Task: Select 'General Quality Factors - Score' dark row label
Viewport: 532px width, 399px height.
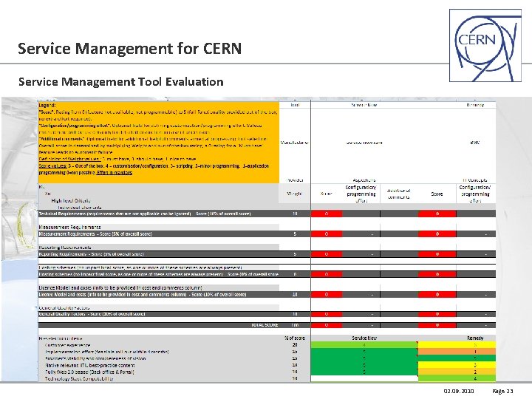Action: point(92,314)
